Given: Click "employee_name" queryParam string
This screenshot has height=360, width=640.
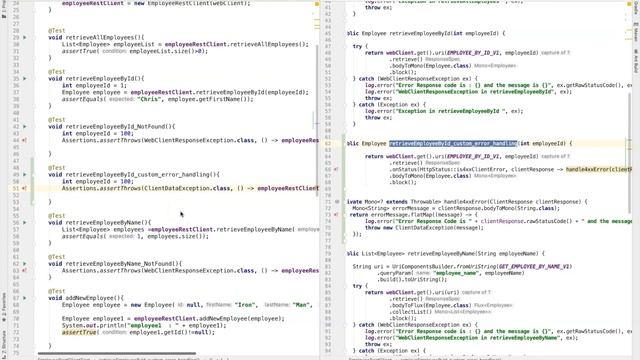Looking at the screenshot, I should pyautogui.click(x=456, y=273).
